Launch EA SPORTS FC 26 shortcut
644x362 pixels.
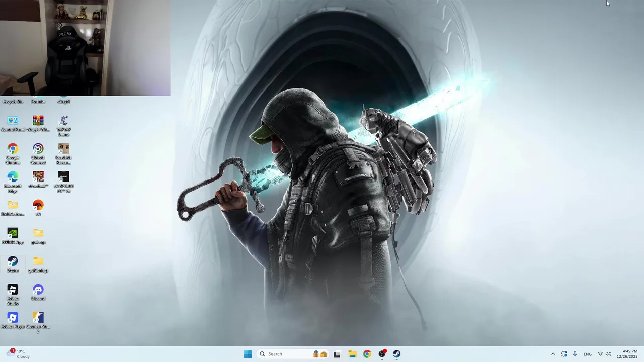point(63,183)
